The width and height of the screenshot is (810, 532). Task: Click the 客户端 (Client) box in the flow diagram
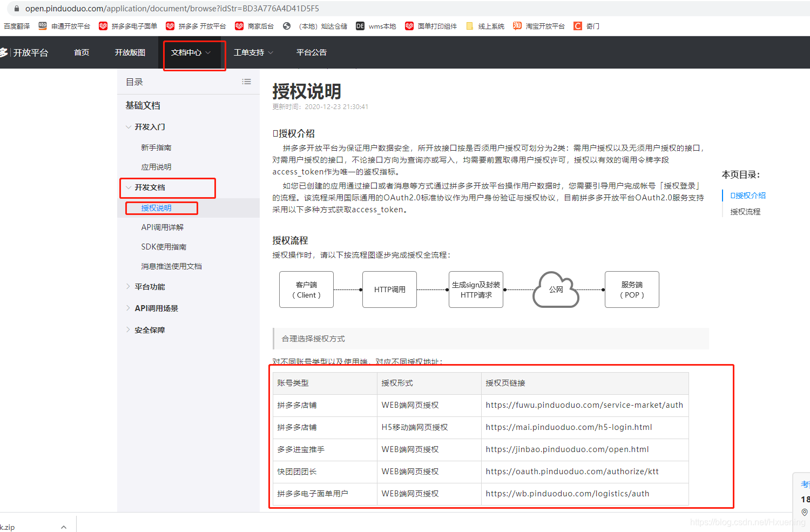(x=306, y=289)
